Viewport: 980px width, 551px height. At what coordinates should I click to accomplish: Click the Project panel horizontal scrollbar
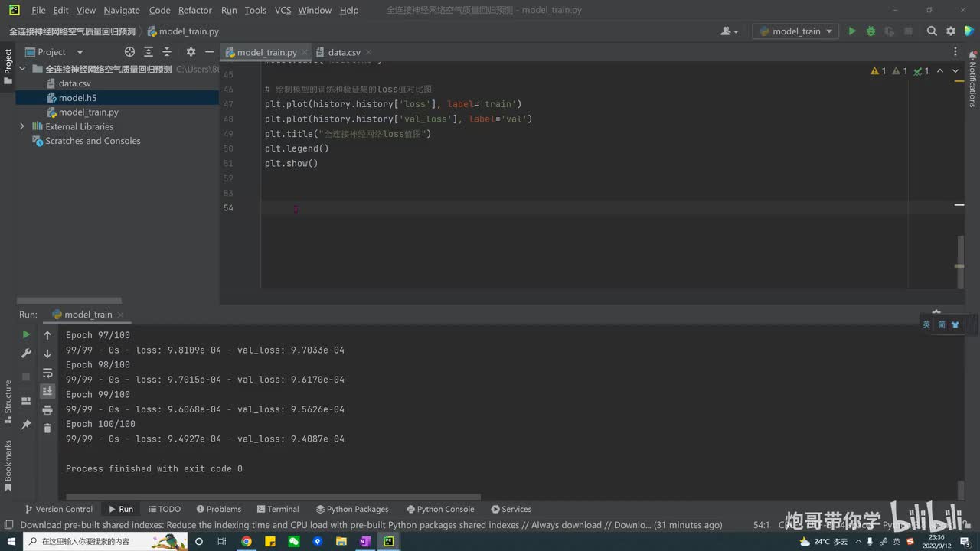click(x=69, y=300)
